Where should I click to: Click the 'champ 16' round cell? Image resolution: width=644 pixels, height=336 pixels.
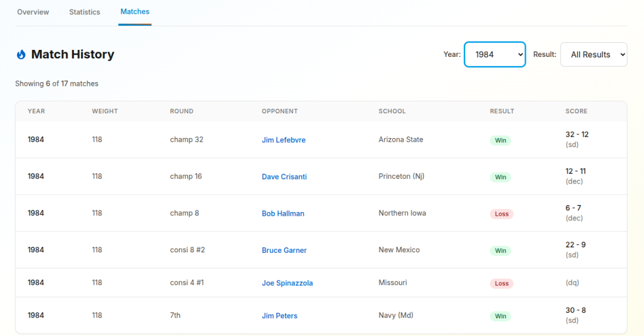point(186,176)
